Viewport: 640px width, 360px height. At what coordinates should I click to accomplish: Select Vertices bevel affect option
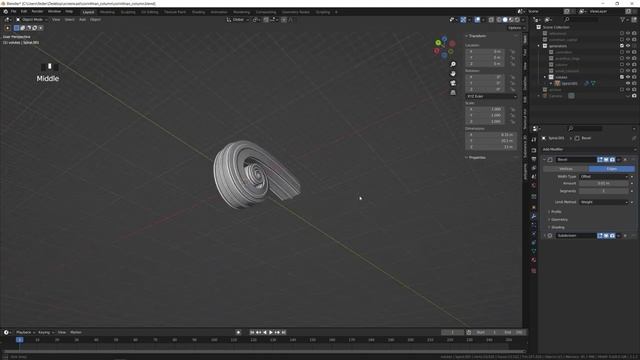[x=566, y=169]
